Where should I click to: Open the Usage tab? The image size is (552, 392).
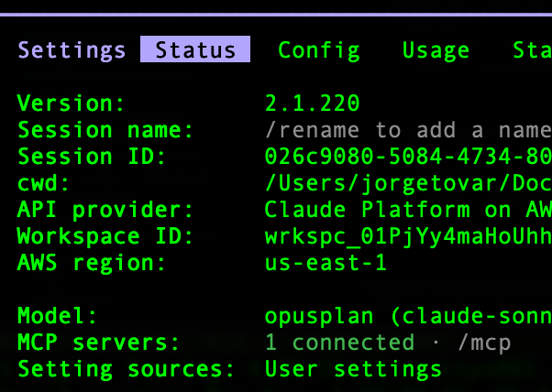tap(436, 50)
